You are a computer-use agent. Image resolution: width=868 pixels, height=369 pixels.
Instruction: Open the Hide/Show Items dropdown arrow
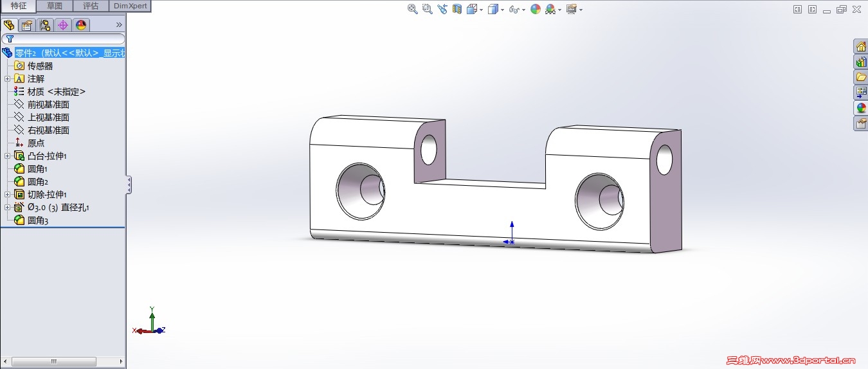(x=523, y=10)
